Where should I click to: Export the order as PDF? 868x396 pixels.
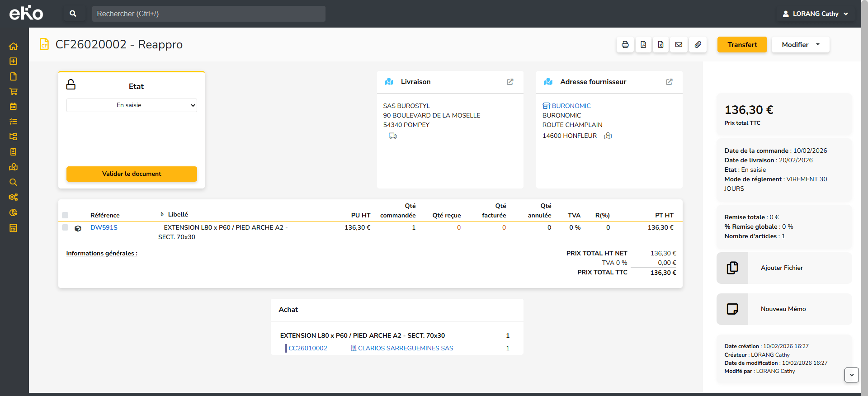tap(643, 45)
